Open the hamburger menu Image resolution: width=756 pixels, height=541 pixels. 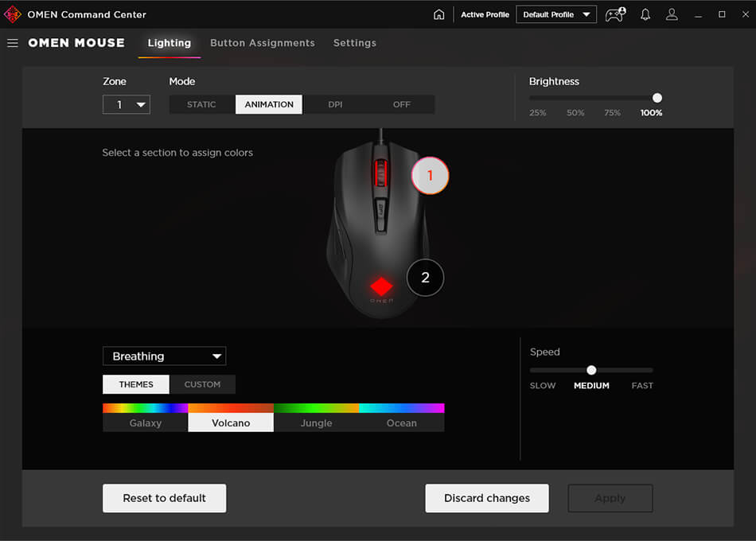[x=12, y=43]
